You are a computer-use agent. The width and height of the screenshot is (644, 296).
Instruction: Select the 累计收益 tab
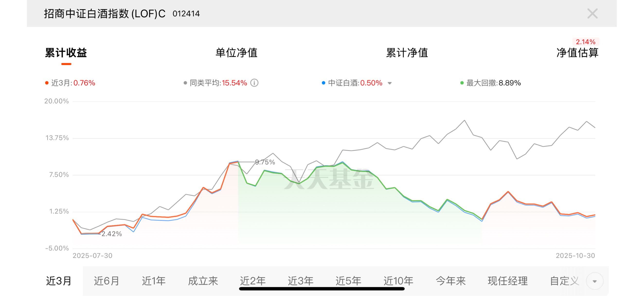coord(66,53)
